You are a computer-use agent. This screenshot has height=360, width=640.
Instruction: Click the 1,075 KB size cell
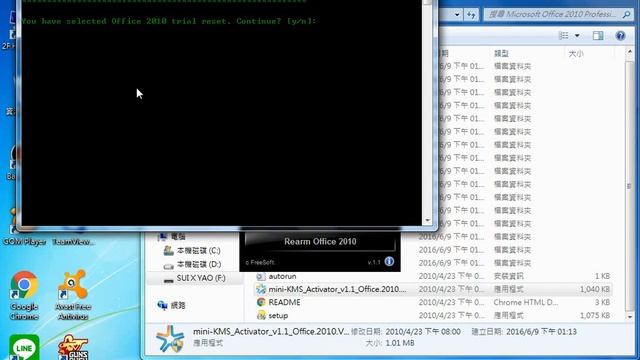(x=595, y=316)
